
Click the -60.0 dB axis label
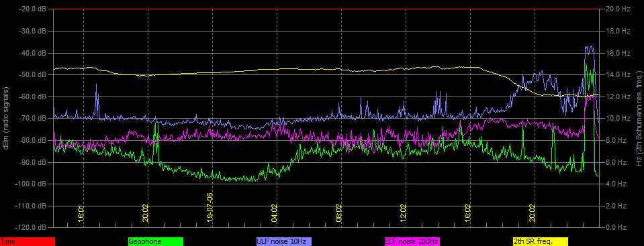32,97
